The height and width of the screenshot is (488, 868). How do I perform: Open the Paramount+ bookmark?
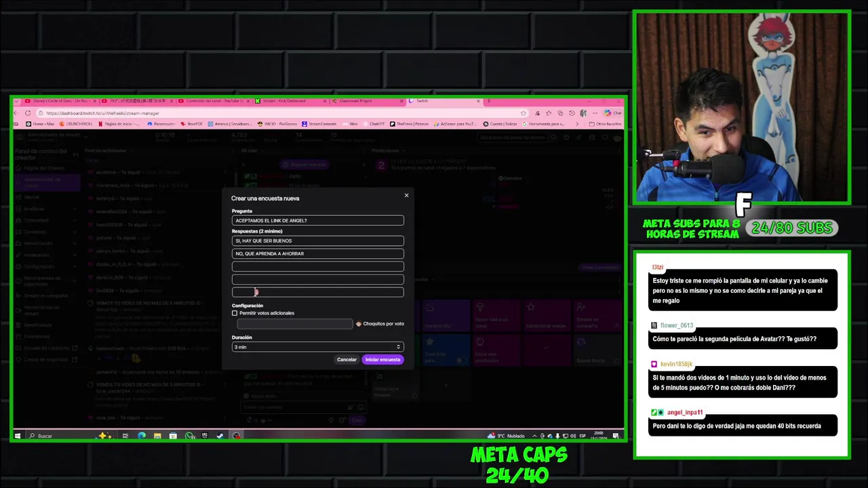click(x=160, y=124)
